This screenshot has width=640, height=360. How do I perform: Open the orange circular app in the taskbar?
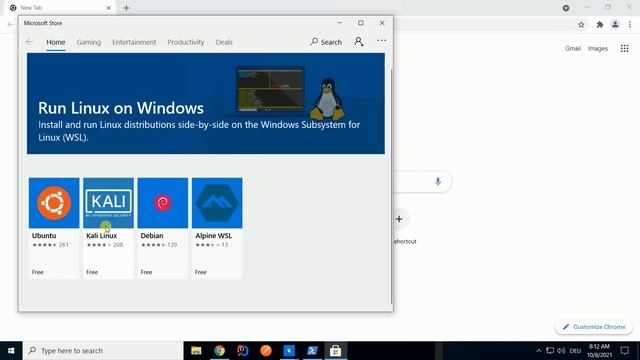coord(266,351)
